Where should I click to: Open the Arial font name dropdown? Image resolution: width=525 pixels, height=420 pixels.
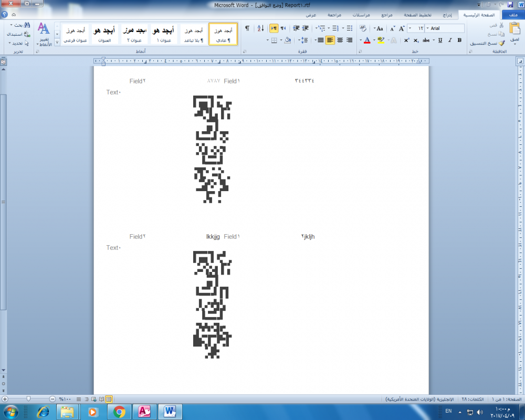point(427,28)
